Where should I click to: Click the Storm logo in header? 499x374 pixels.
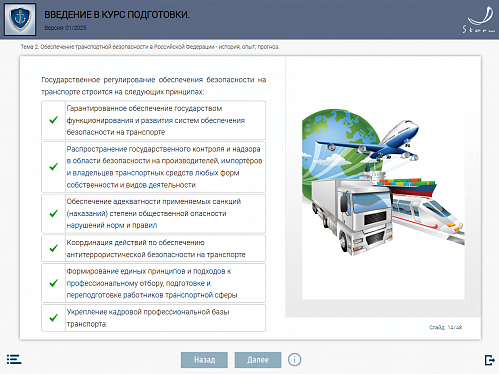pyautogui.click(x=479, y=20)
